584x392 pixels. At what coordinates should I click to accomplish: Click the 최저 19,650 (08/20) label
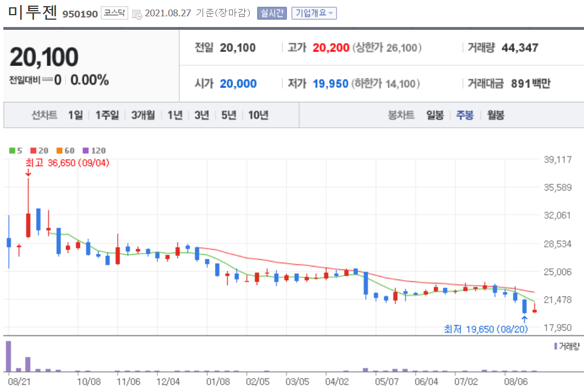point(486,329)
